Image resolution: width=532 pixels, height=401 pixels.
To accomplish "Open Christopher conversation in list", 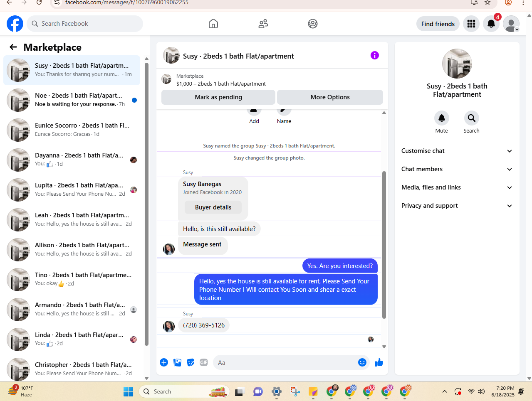I will click(x=72, y=369).
